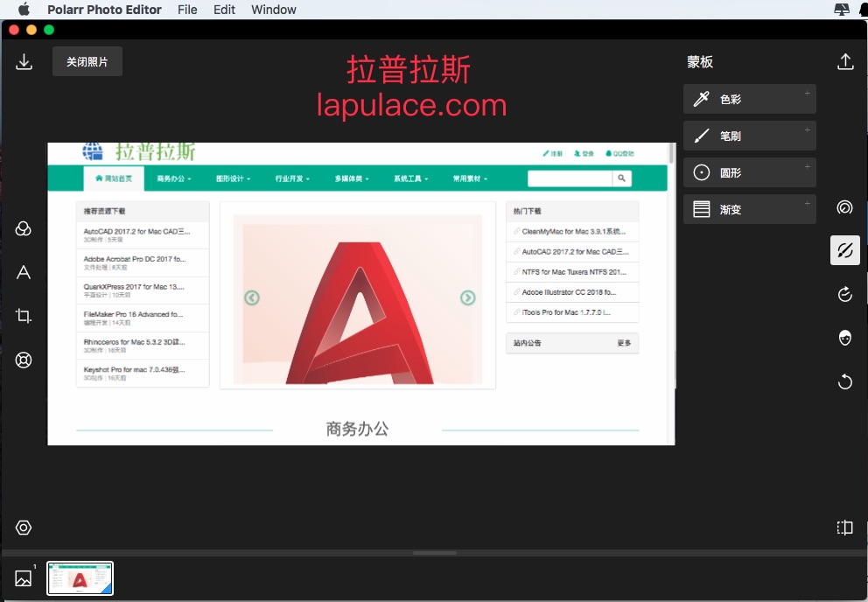
Task: Open the Edit menu
Action: [224, 10]
